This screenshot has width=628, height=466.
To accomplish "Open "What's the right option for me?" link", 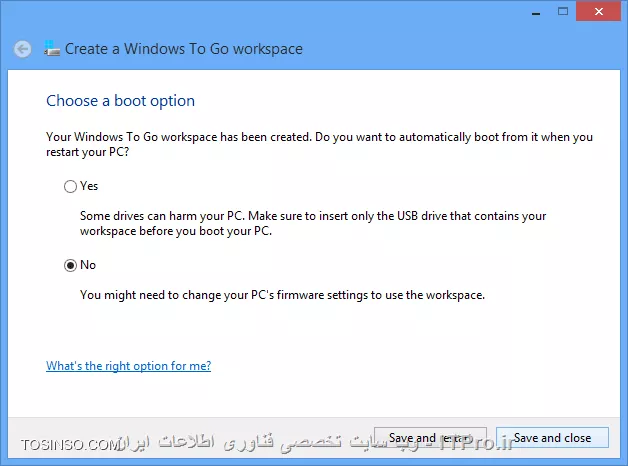I will [129, 366].
